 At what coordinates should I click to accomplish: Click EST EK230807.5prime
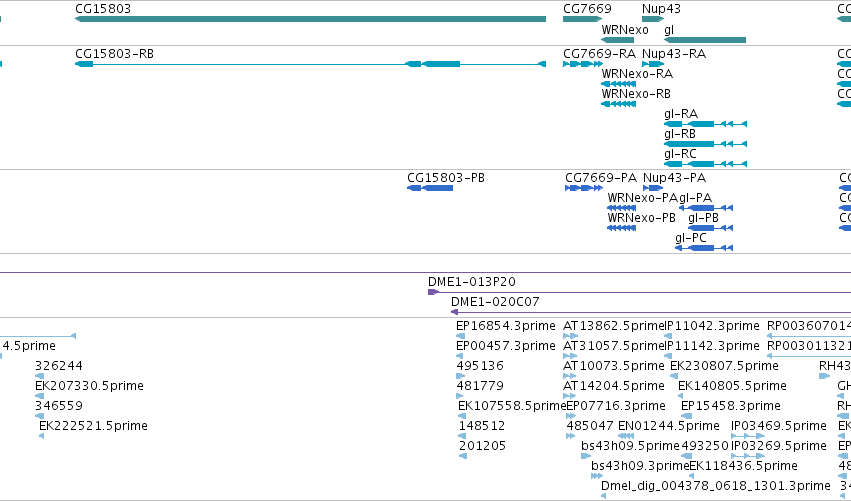(725, 366)
